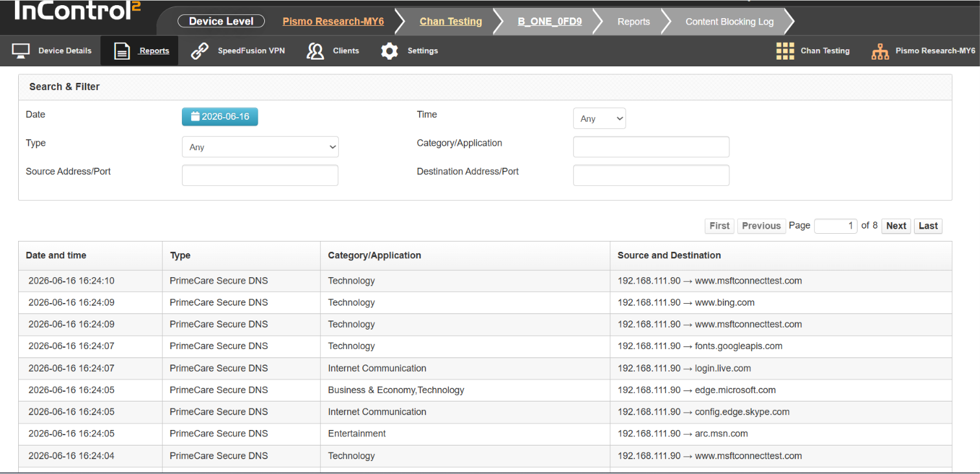This screenshot has height=474, width=980.
Task: Click the Device Details monitor icon
Action: tap(21, 51)
